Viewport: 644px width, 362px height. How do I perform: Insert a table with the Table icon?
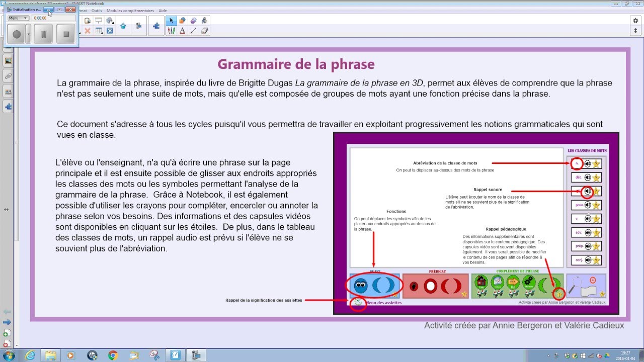99,31
